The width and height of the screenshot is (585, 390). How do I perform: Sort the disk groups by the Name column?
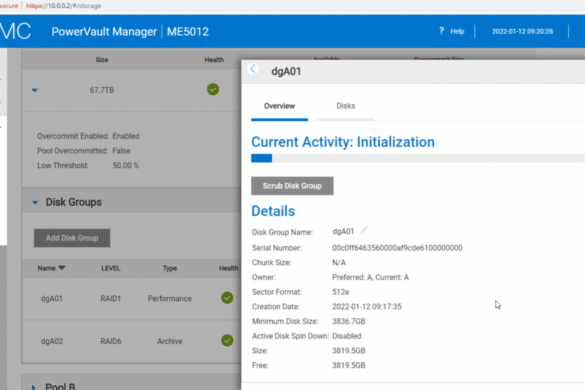point(51,268)
